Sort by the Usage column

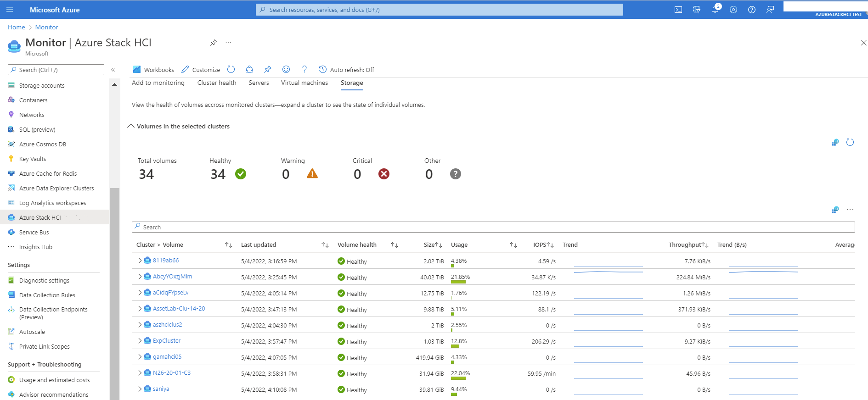(x=513, y=245)
